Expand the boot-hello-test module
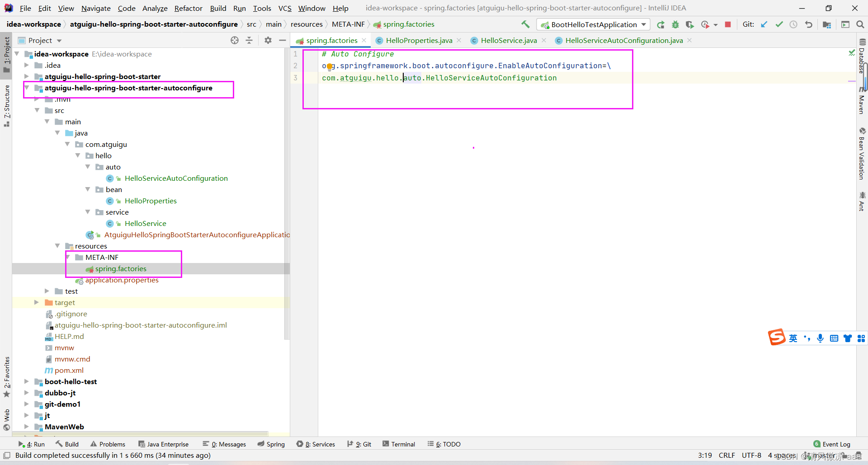Image resolution: width=868 pixels, height=465 pixels. point(26,381)
